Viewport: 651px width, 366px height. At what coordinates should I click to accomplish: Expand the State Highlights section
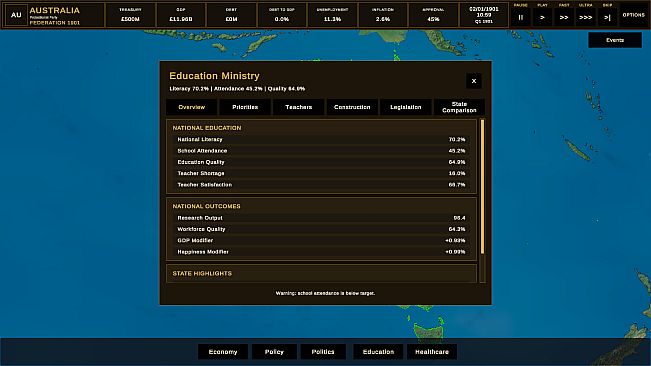coord(321,273)
